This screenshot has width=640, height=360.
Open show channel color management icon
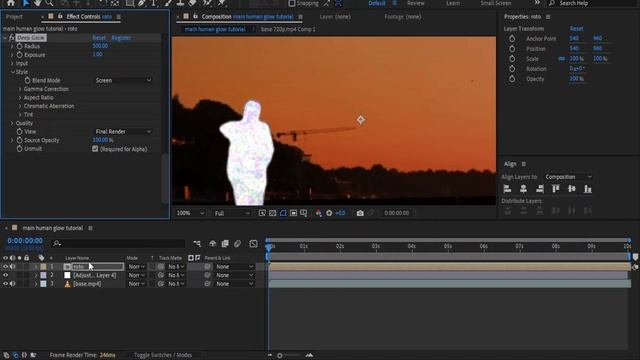point(318,213)
